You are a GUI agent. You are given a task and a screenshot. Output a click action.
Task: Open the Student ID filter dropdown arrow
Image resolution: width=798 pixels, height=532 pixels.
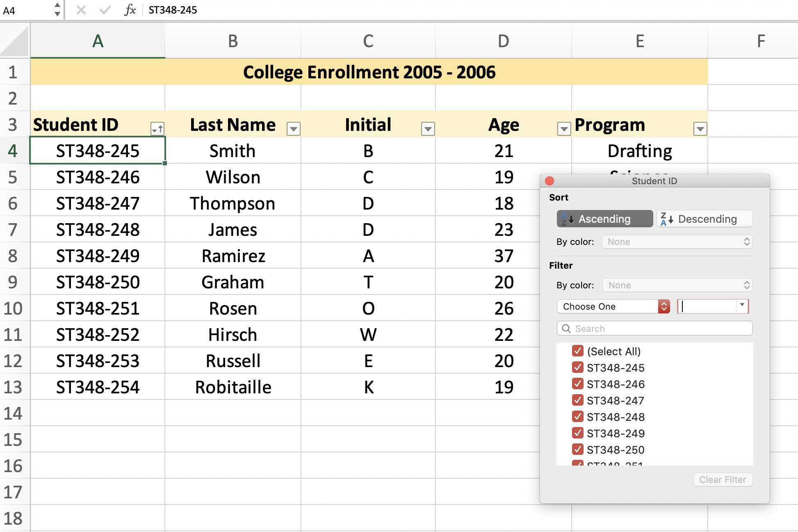[157, 129]
